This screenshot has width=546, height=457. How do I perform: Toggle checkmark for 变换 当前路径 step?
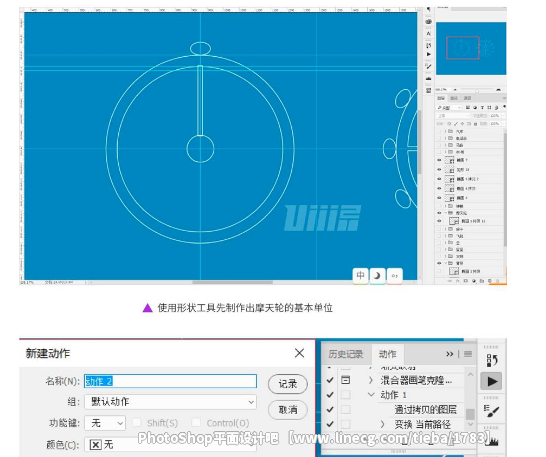tap(330, 424)
